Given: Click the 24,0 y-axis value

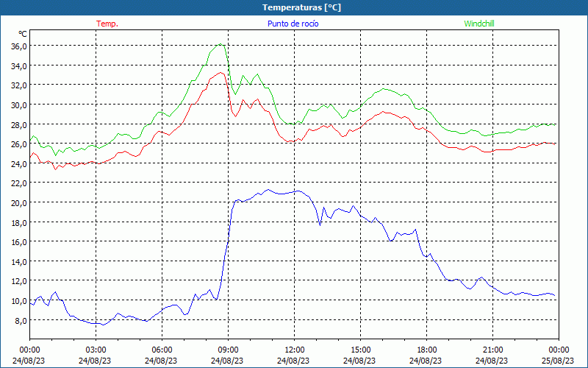Looking at the screenshot, I should [19, 163].
